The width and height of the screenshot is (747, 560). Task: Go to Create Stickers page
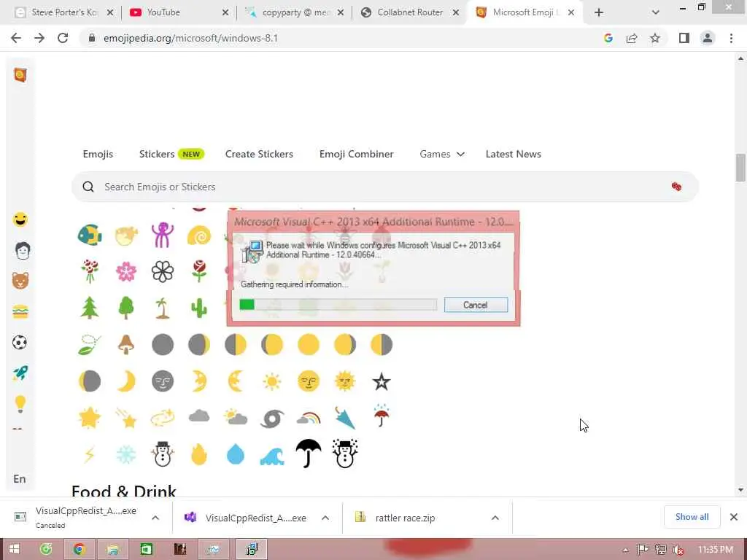click(x=259, y=155)
